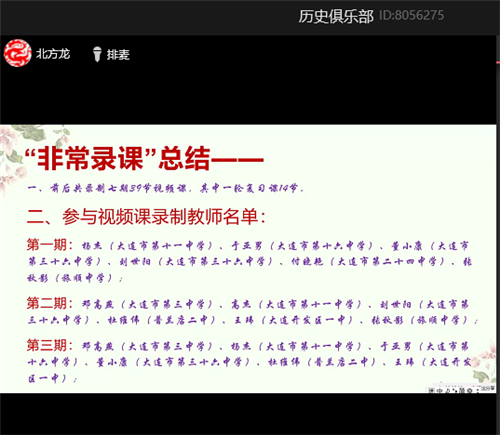Click the 第二期 label on the slide
Viewport: 500px width, 435px height.
(x=49, y=303)
